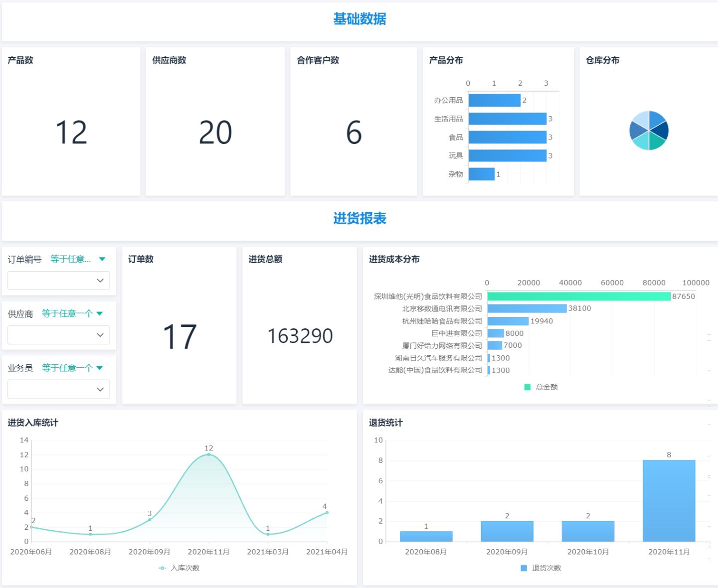The height and width of the screenshot is (588, 718).
Task: Click the 2021年04月 data point on the line chart
Action: click(x=327, y=512)
